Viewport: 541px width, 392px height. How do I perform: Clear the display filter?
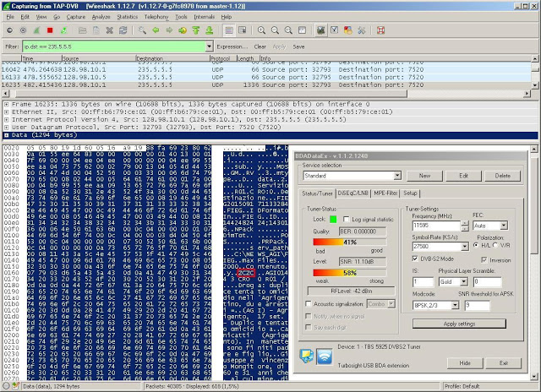[260, 46]
